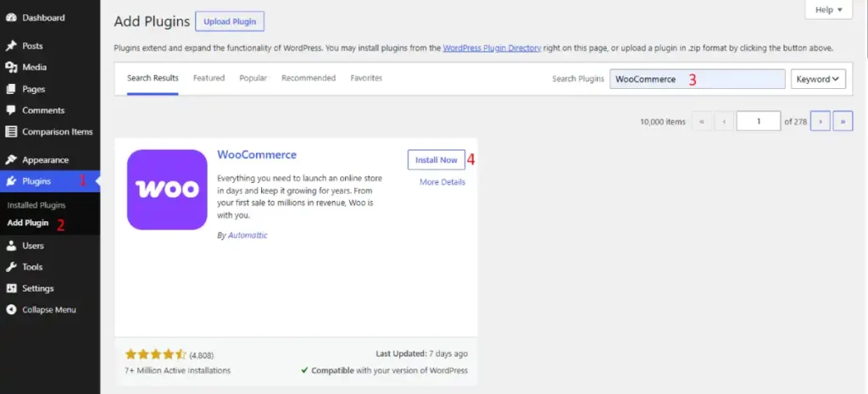Switch to the Search Results tab

153,79
